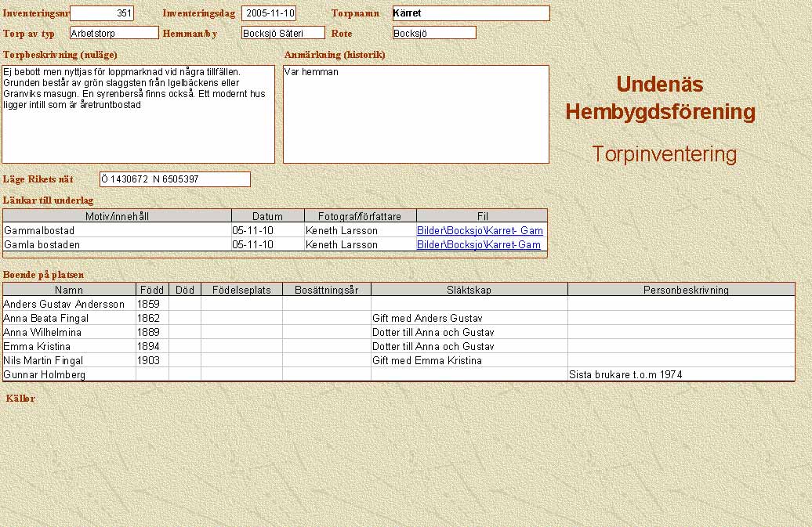
Task: Click the Anmärkning (historik) text box
Action: tap(415, 114)
